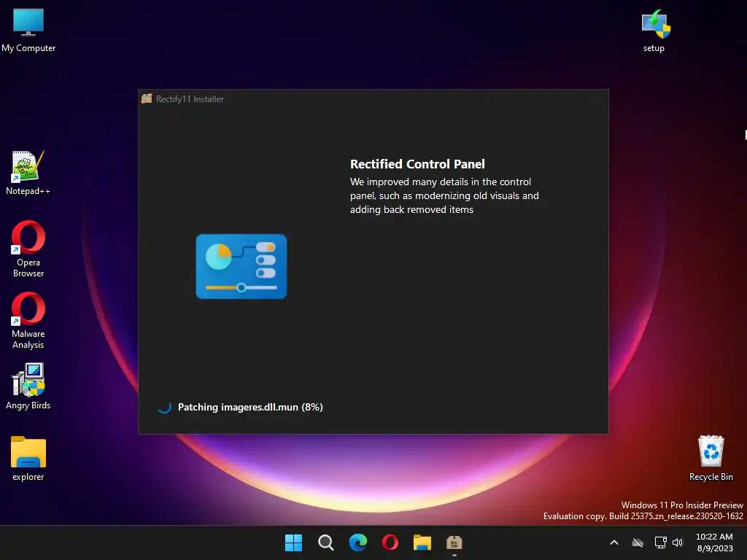Open the volume control tray icon
The height and width of the screenshot is (560, 747).
(678, 542)
